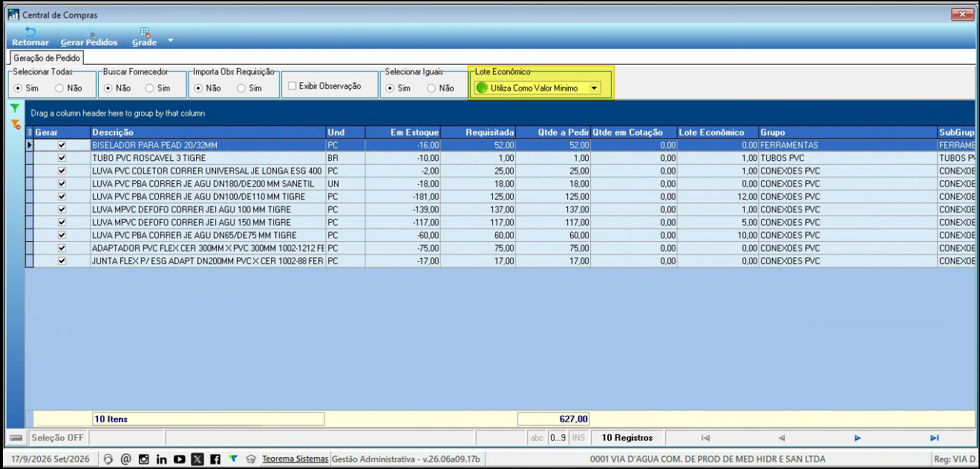980x469 pixels.
Task: Click the green filter funnel icon
Action: pyautogui.click(x=15, y=108)
